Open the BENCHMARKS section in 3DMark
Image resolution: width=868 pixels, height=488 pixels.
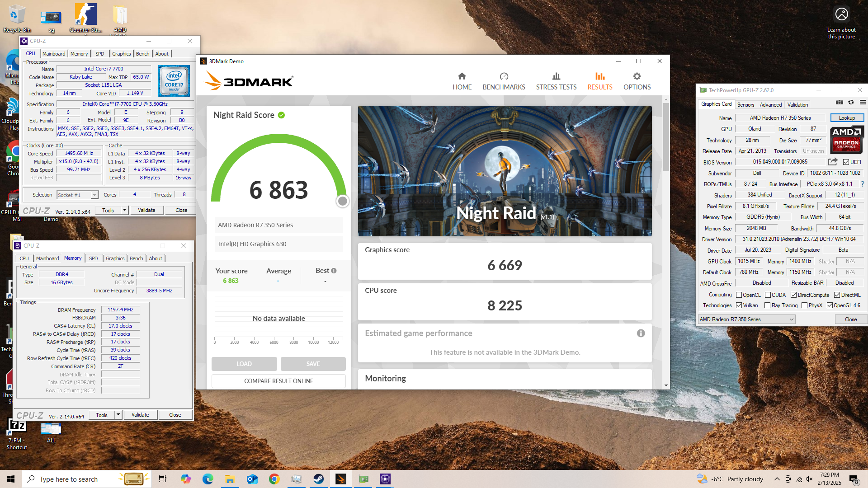coord(504,81)
